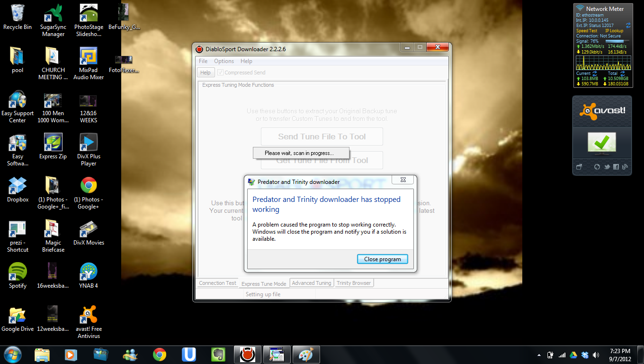Switch to the Express Tune Mode tab
The height and width of the screenshot is (364, 644).
pyautogui.click(x=264, y=283)
